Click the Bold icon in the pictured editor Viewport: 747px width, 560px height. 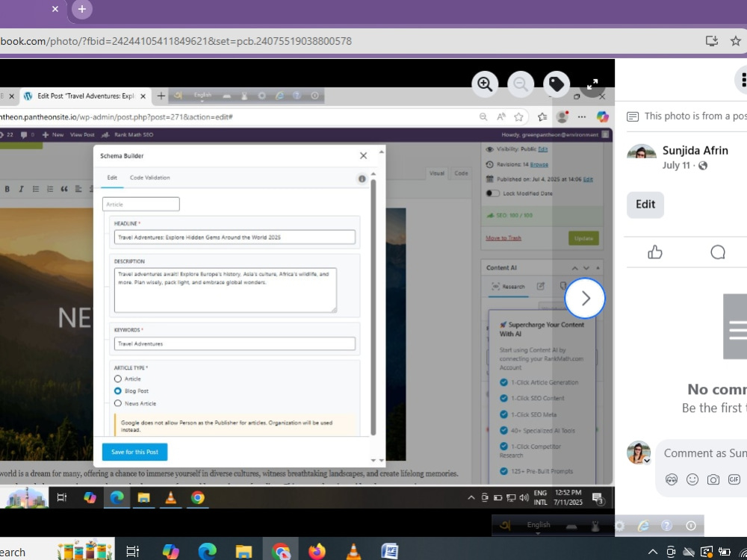pyautogui.click(x=7, y=189)
